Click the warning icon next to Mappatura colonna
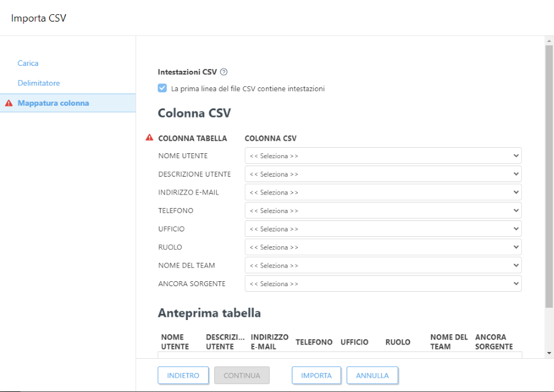 pos(7,103)
